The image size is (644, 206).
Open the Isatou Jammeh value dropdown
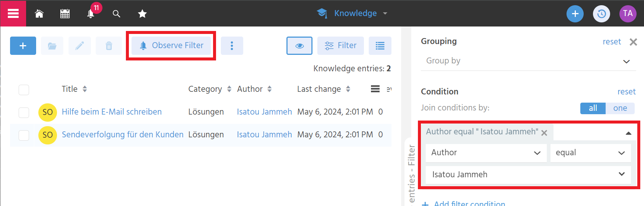click(528, 174)
